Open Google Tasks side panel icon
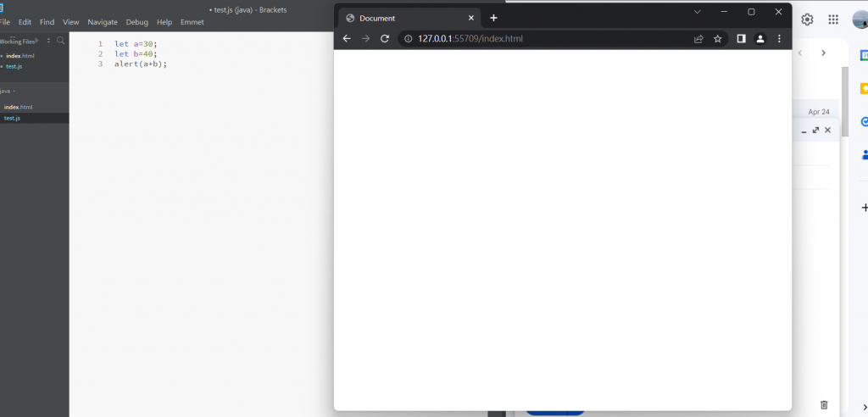Viewport: 868px width, 417px height. click(x=864, y=122)
